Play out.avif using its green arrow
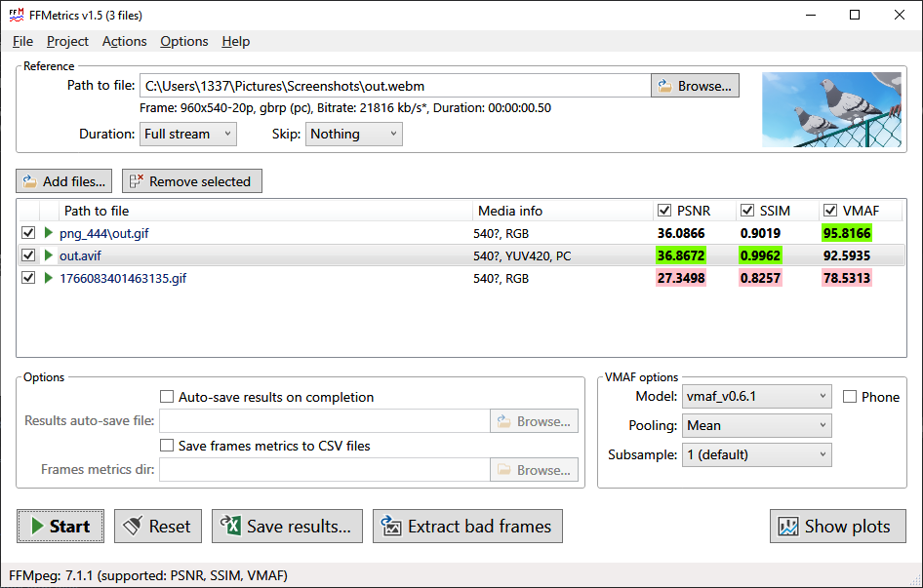 [x=48, y=255]
